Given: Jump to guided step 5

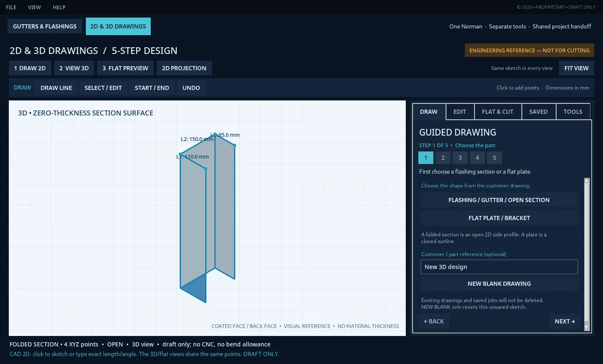Looking at the screenshot, I should tap(495, 158).
